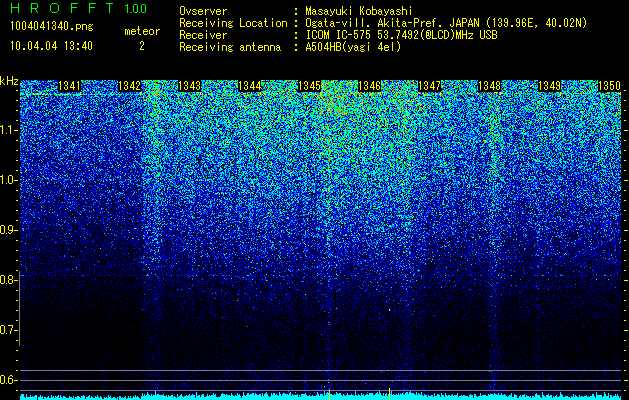Click the meteor count value 2
This screenshot has height=400, width=629.
point(142,46)
